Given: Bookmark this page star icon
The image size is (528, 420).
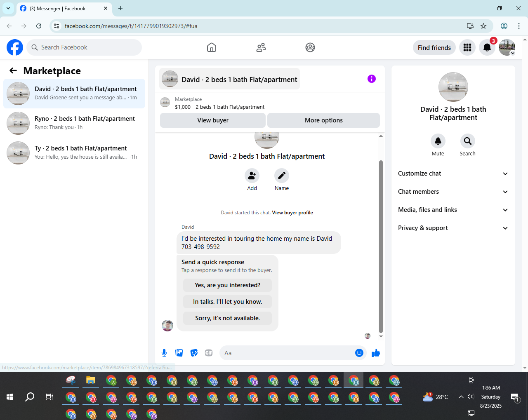Looking at the screenshot, I should tap(483, 26).
